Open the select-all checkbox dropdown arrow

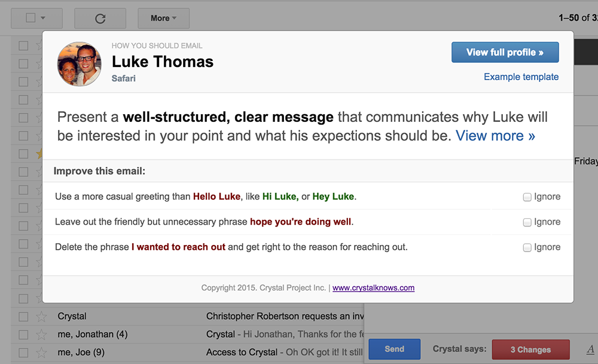(43, 18)
